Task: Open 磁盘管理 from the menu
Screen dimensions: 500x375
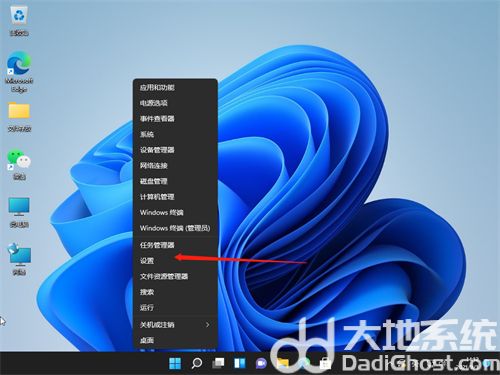Action: [x=175, y=181]
